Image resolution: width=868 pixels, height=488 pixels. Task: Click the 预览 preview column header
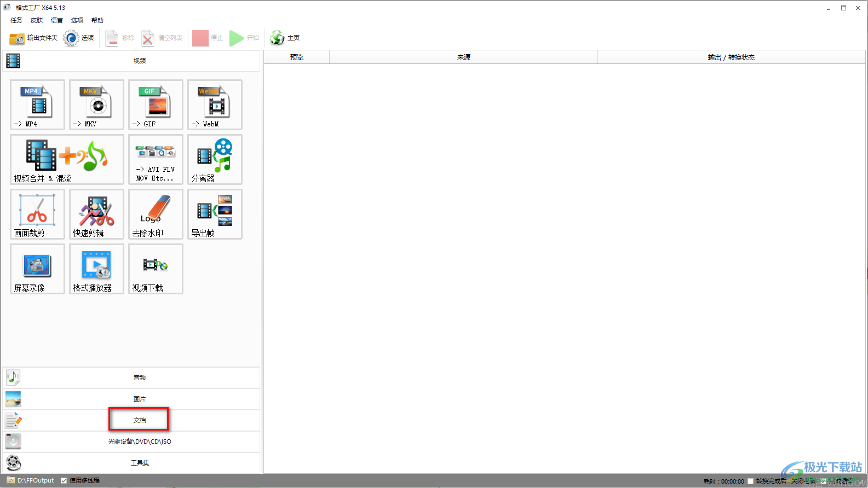pos(297,57)
